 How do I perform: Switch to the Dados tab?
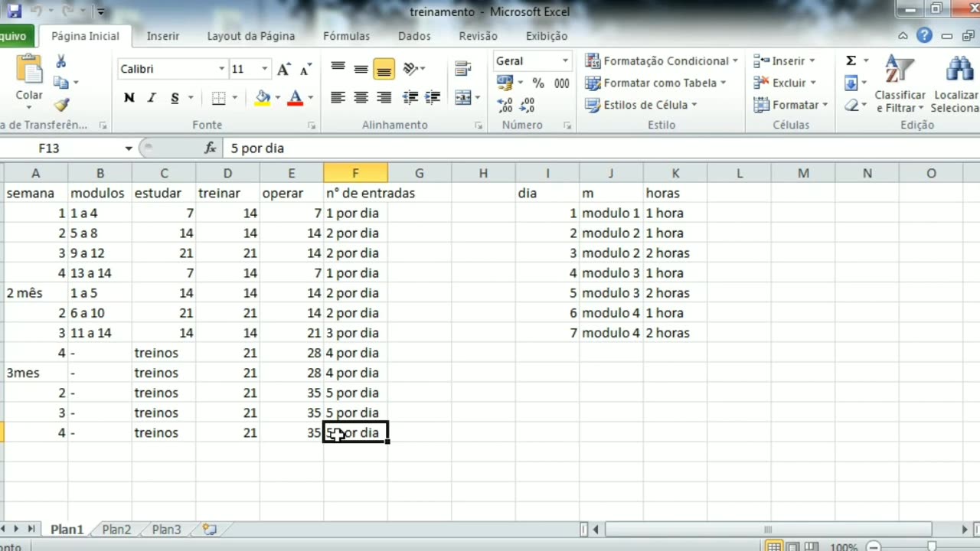click(x=414, y=36)
